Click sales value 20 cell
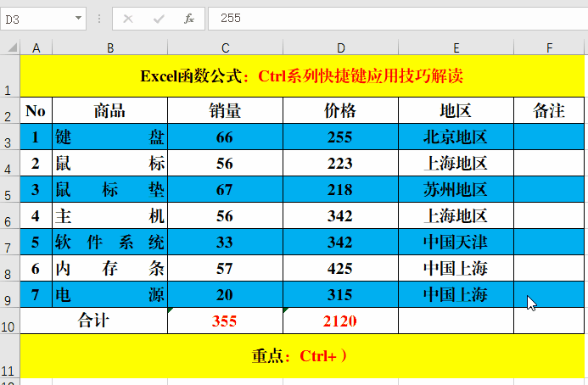 coord(225,294)
